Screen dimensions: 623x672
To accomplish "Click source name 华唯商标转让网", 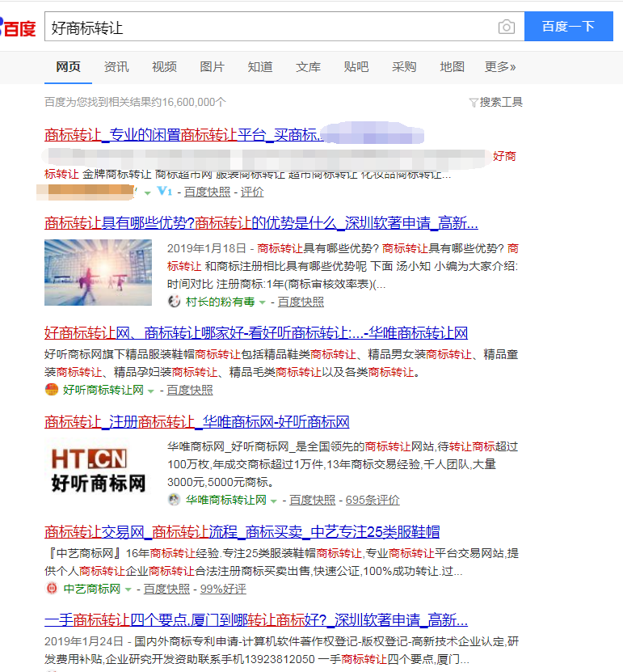I will (226, 500).
